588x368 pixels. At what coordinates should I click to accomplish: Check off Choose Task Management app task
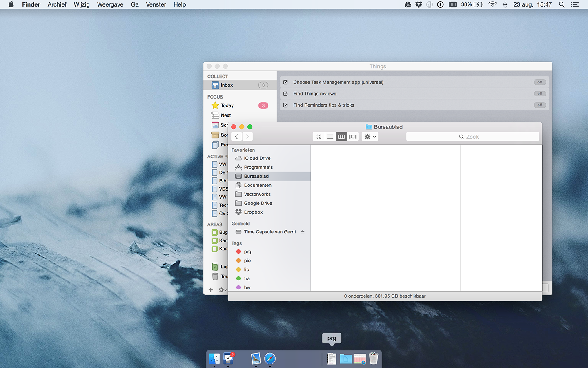(x=285, y=82)
